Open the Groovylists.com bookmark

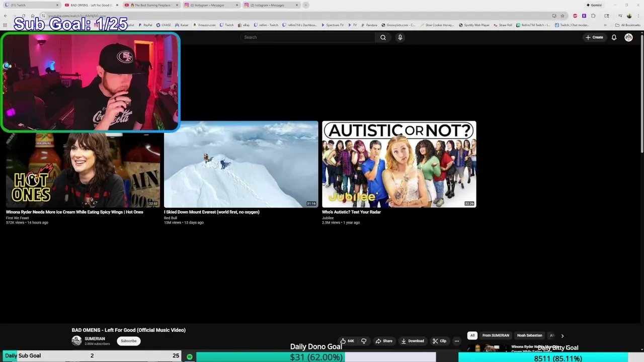[x=398, y=25]
